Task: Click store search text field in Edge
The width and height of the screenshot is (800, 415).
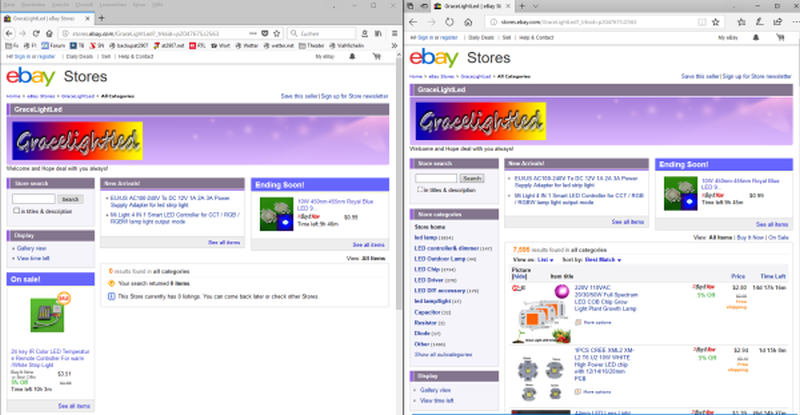Action: 436,178
